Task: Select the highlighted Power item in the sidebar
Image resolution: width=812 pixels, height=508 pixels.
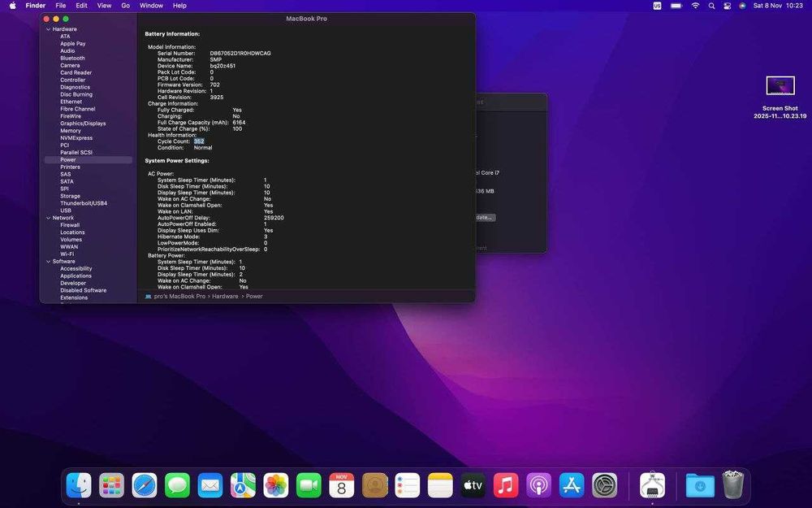Action: 88,160
